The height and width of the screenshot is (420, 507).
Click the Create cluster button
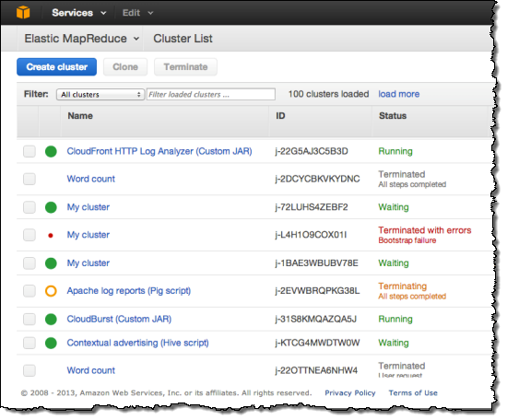point(56,67)
